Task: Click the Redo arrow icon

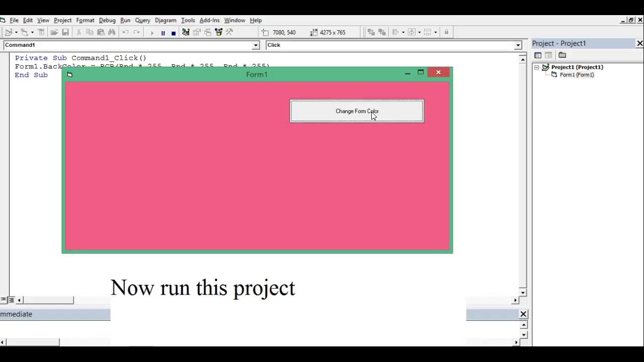Action: coord(136,32)
